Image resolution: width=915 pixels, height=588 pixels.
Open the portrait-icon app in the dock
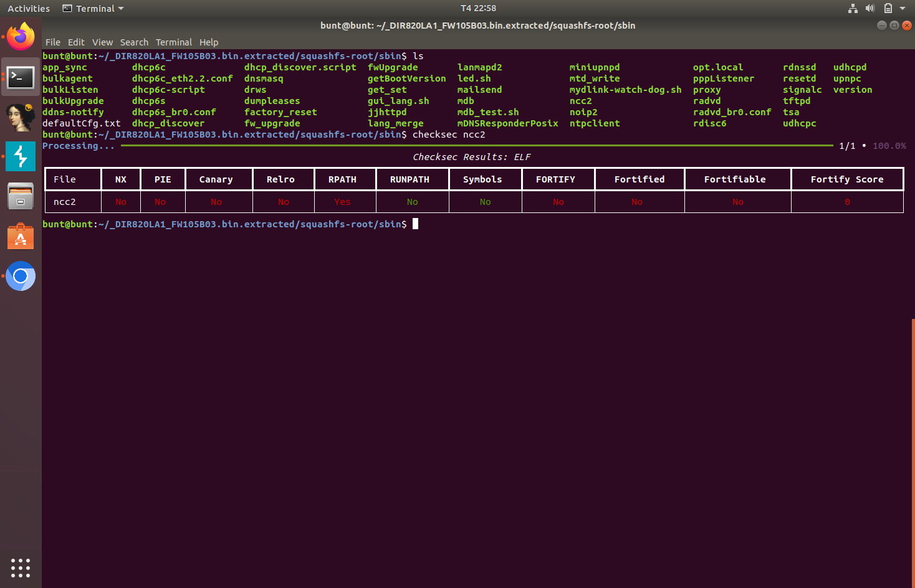(x=21, y=117)
